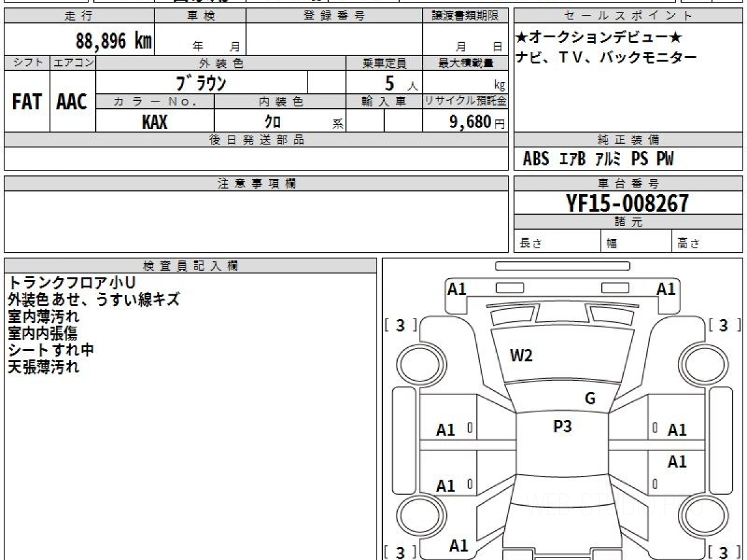The height and width of the screenshot is (560, 747).
Task: Click the 車検 header cell
Action: tap(200, 16)
